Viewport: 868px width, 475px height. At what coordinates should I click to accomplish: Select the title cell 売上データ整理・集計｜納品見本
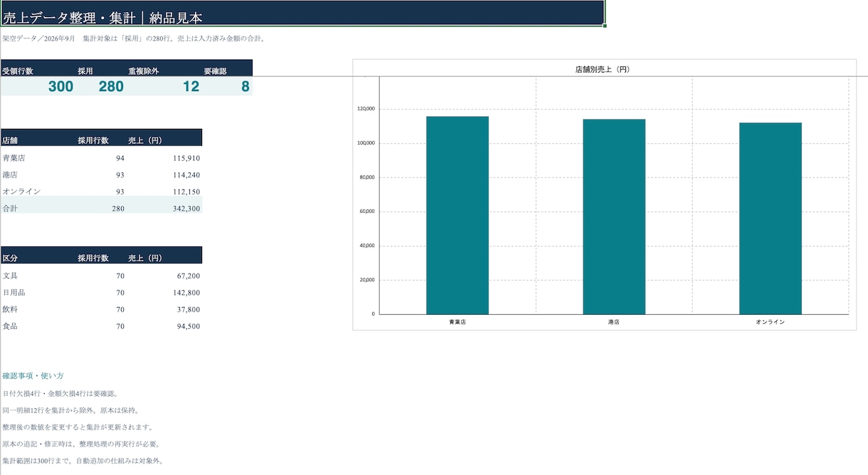(302, 13)
